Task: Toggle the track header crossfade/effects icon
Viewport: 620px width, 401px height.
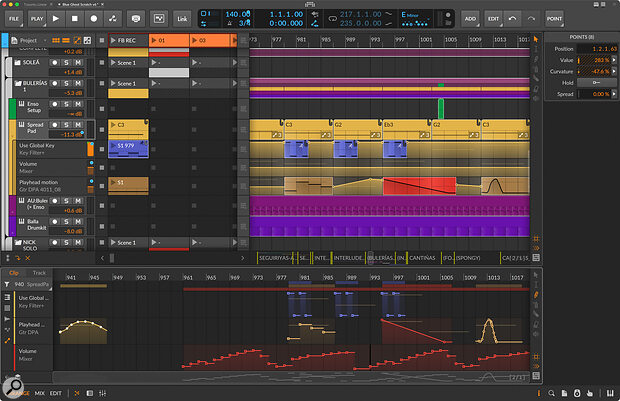Action: click(87, 40)
